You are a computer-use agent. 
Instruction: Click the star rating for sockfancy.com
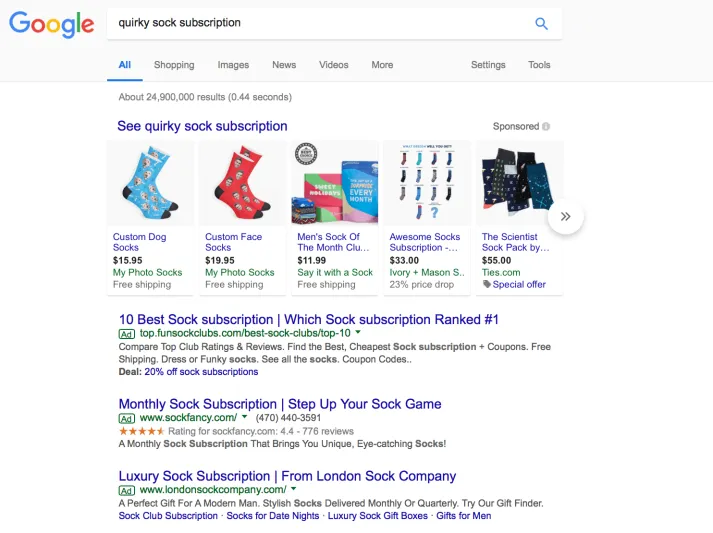click(x=141, y=431)
